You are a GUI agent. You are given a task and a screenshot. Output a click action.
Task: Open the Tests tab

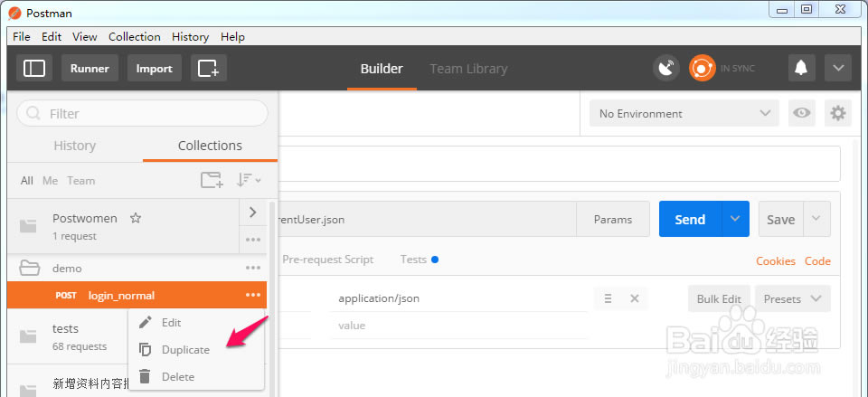pos(419,260)
